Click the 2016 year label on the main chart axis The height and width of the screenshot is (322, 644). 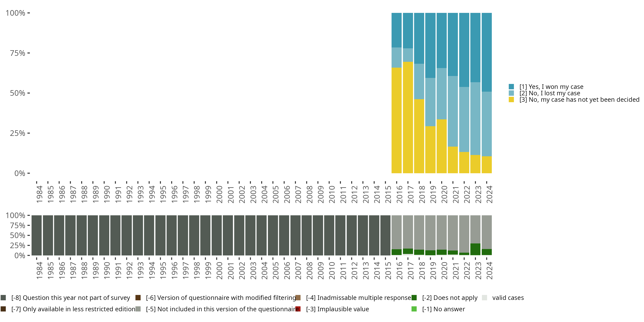coord(399,194)
